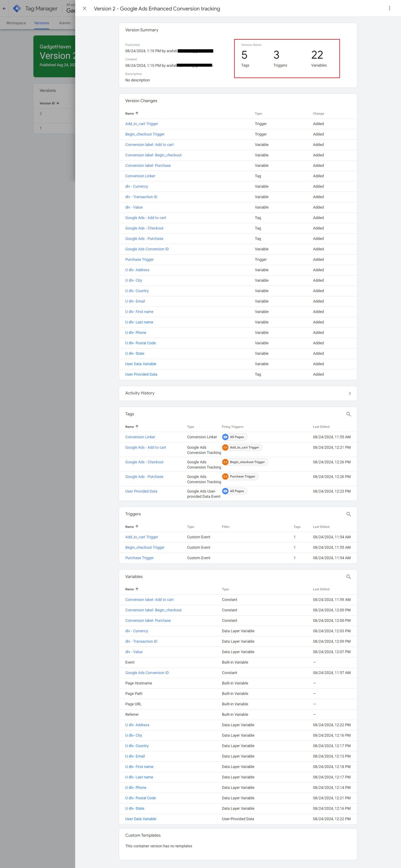Click the No description text
This screenshot has width=401, height=868.
(137, 80)
